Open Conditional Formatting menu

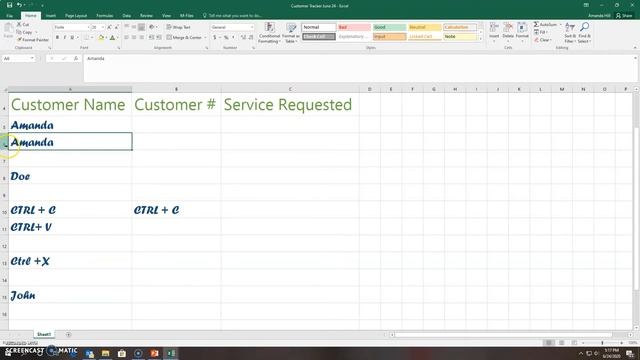(269, 33)
